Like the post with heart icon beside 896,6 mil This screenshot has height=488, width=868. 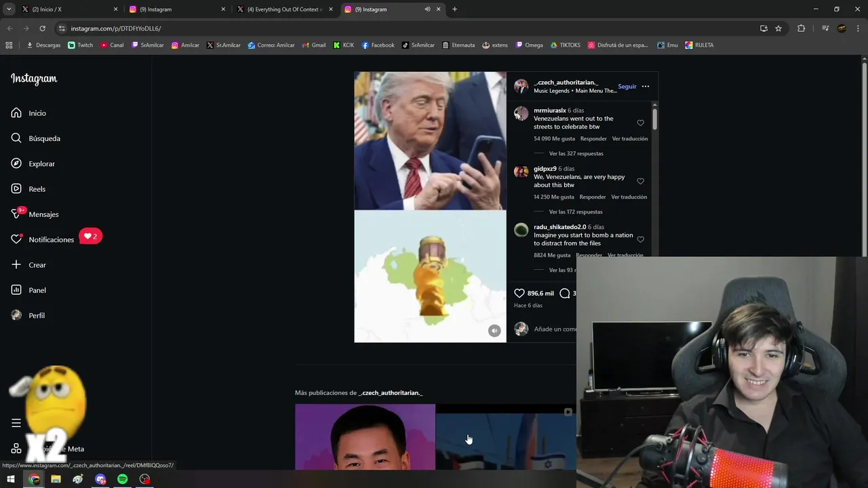click(519, 293)
